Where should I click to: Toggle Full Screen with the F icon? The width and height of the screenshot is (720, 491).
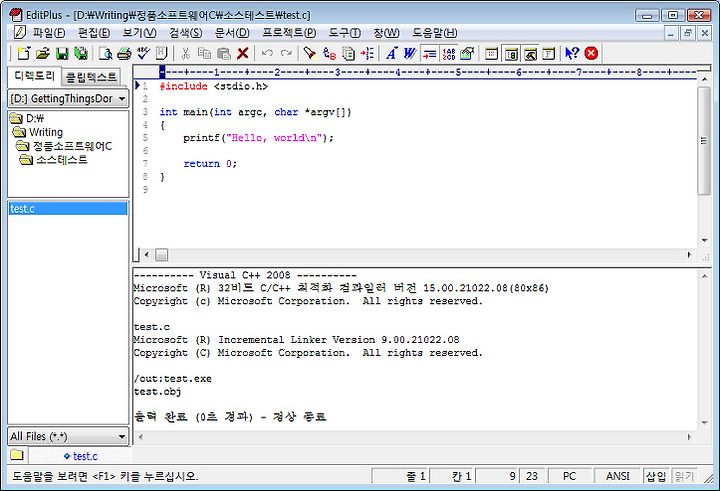pyautogui.click(x=549, y=54)
